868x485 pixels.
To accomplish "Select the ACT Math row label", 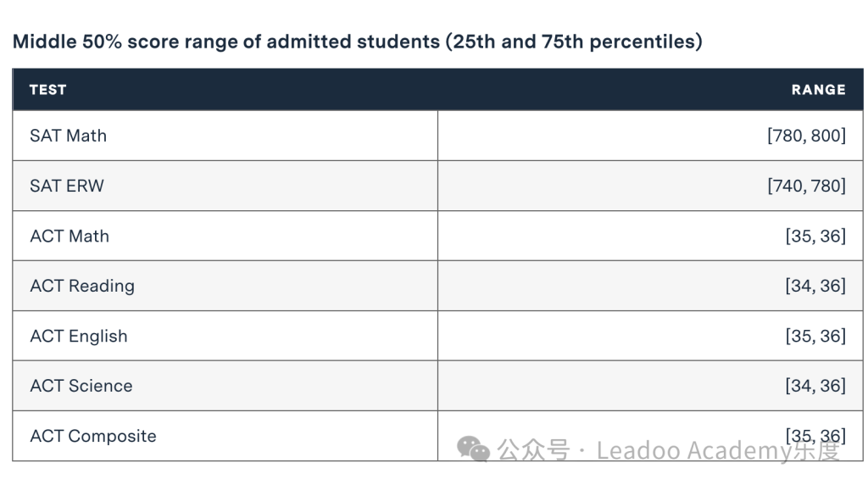I will (70, 236).
